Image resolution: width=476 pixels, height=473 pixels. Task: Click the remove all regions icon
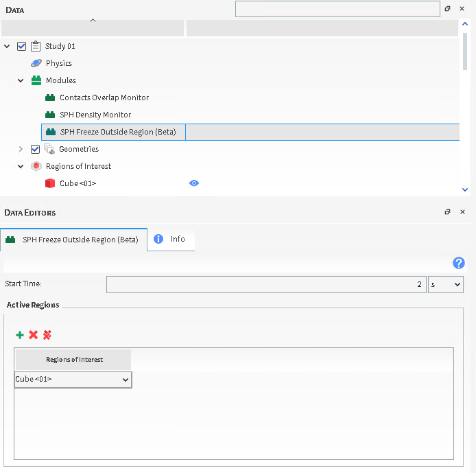click(47, 335)
